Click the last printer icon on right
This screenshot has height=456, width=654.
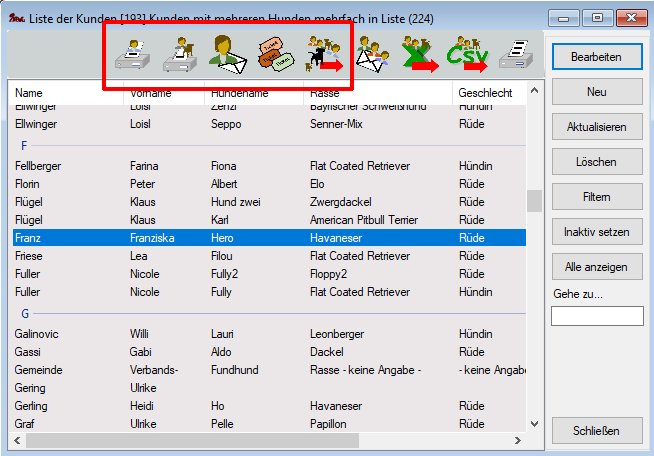click(x=516, y=56)
